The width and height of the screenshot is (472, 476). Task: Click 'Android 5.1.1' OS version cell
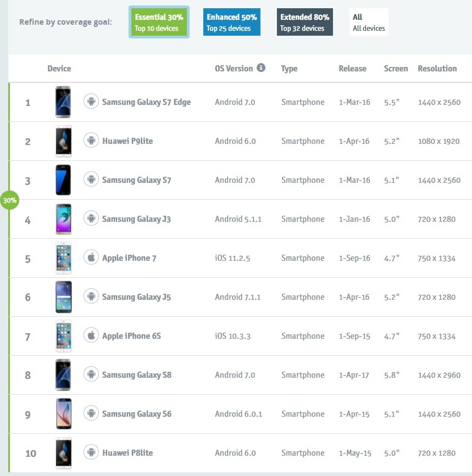238,219
